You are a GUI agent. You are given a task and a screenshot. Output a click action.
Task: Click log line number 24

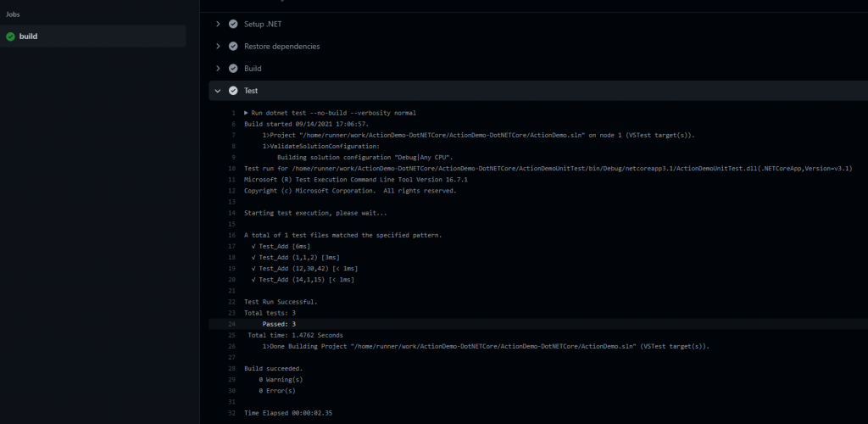click(231, 324)
